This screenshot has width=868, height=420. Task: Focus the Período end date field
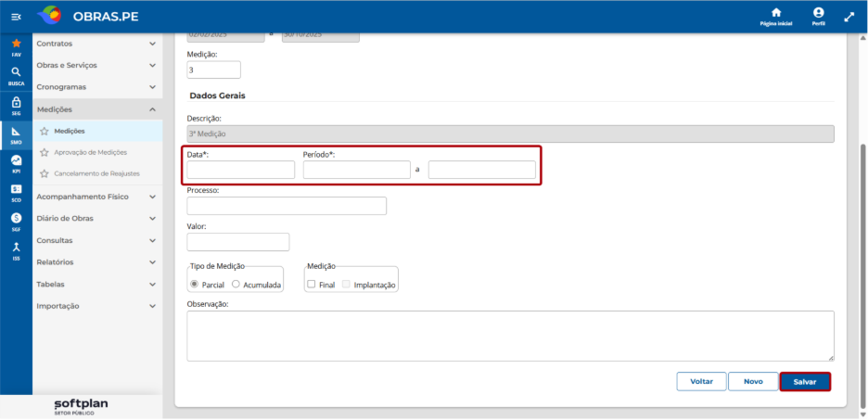(x=481, y=170)
